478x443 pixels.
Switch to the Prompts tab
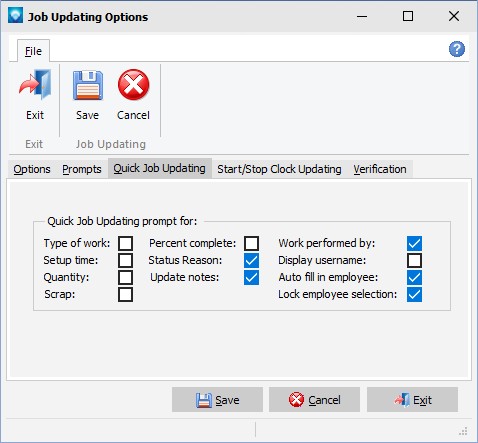click(x=82, y=169)
